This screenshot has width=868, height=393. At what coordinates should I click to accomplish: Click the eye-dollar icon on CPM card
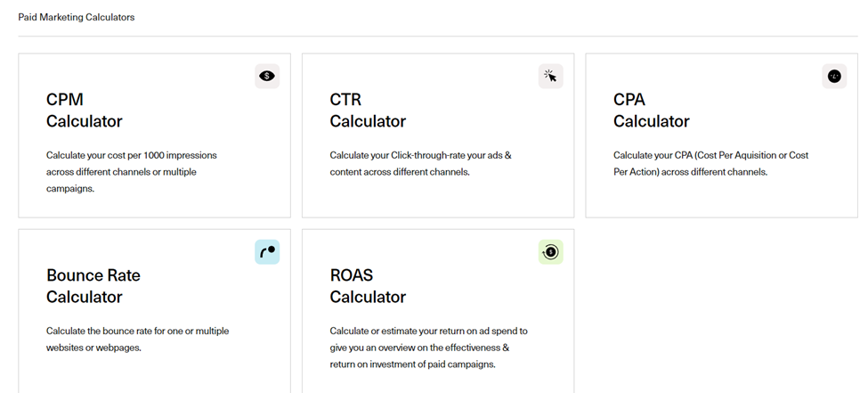click(x=267, y=77)
